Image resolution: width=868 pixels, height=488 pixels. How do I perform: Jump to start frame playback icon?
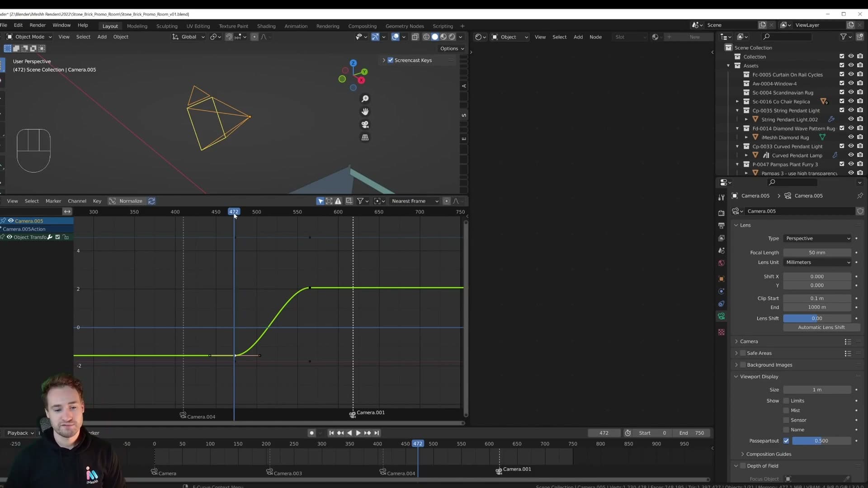coord(331,433)
